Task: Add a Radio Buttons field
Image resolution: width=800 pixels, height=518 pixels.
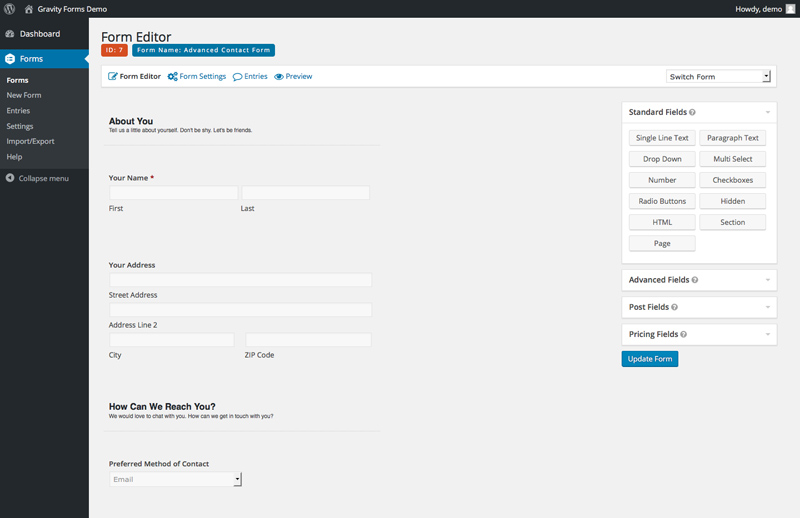Action: 662,201
